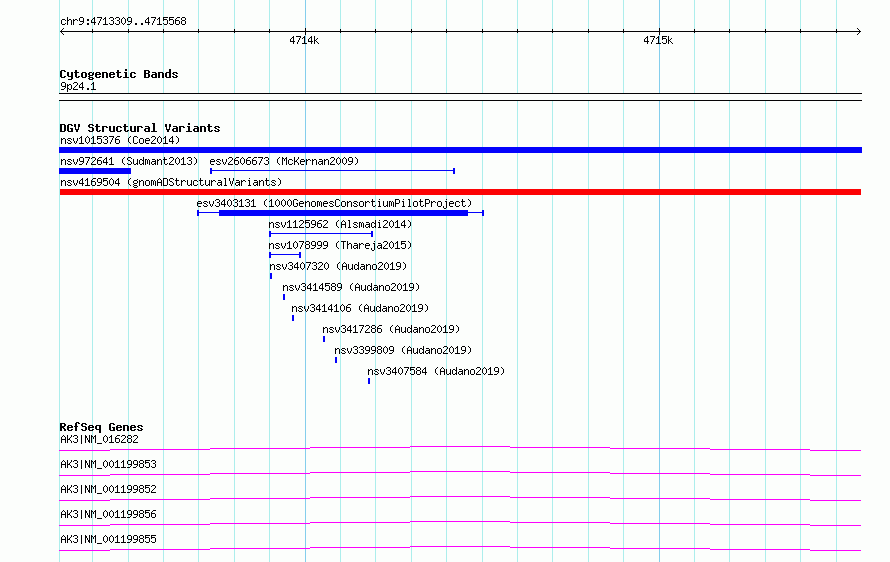Select the Cytogenetic Bands track title

tap(119, 74)
